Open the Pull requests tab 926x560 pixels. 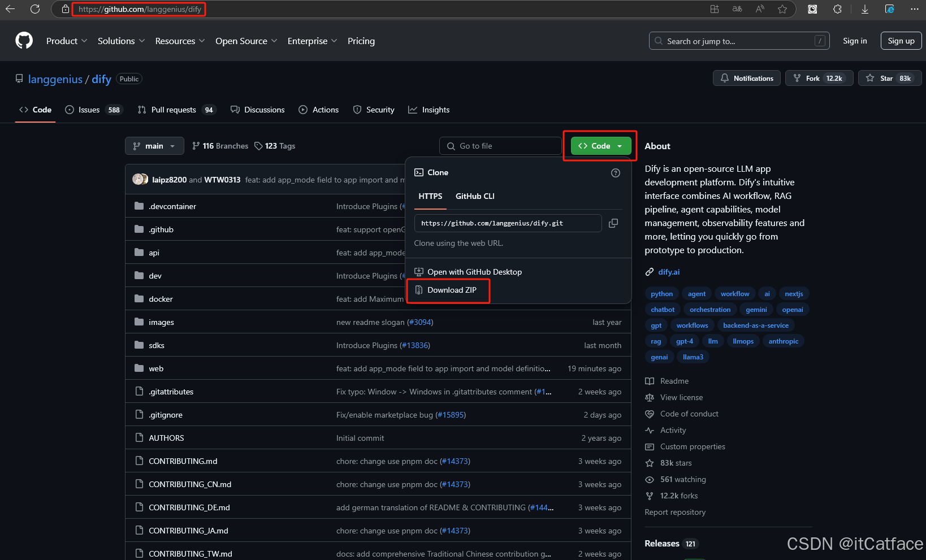pyautogui.click(x=176, y=110)
